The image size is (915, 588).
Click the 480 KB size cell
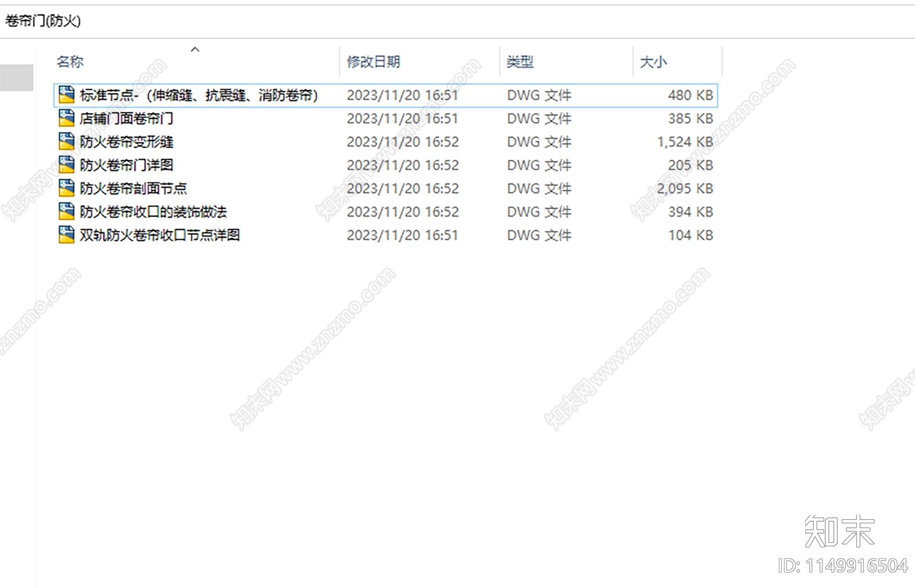tap(690, 95)
